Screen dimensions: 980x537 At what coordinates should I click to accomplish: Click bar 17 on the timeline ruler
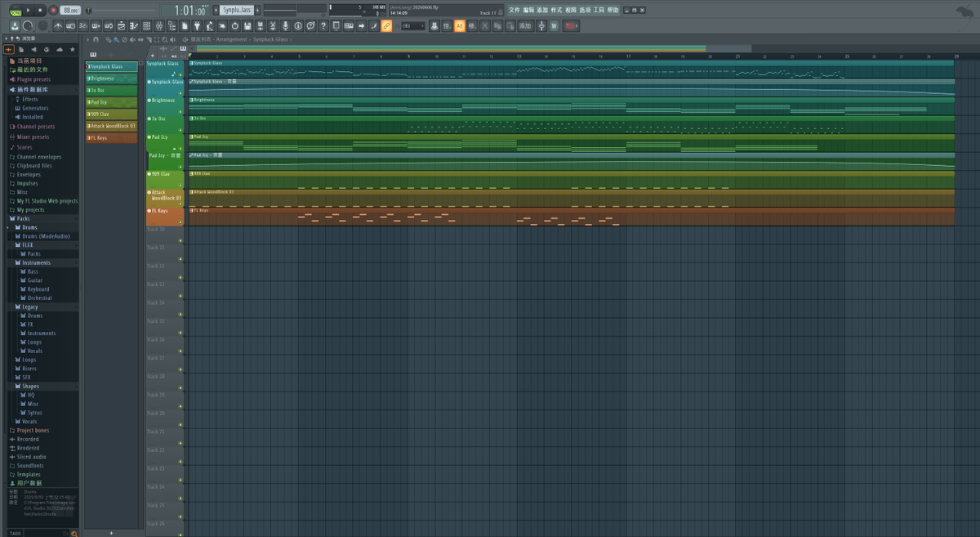pyautogui.click(x=628, y=56)
